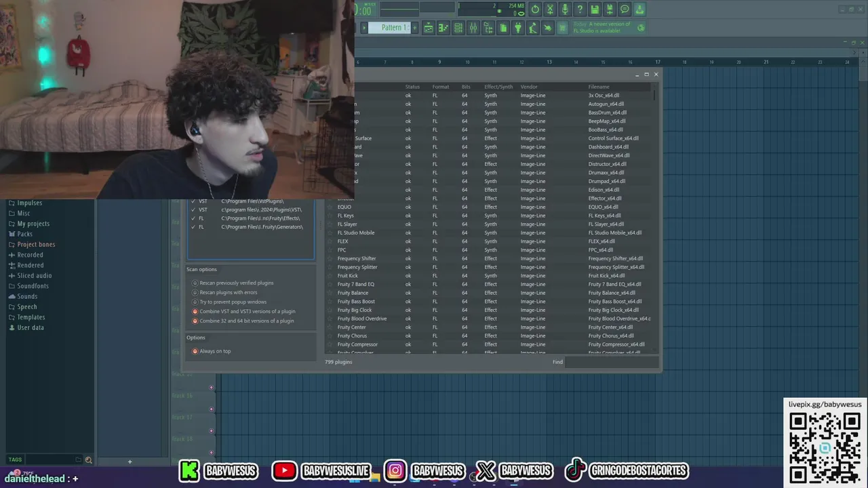The image size is (868, 488).
Task: Open the chat bubble project info icon
Action: tap(625, 9)
